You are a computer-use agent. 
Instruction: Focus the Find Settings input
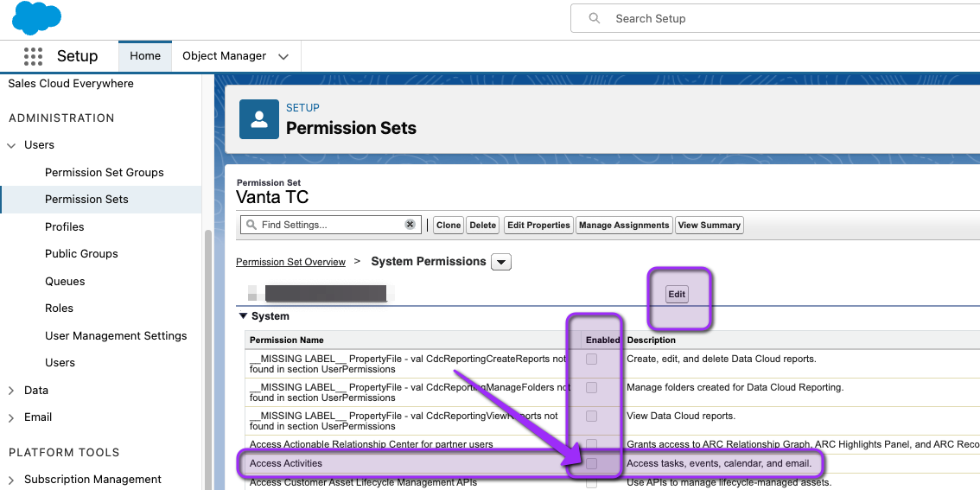[x=331, y=225]
